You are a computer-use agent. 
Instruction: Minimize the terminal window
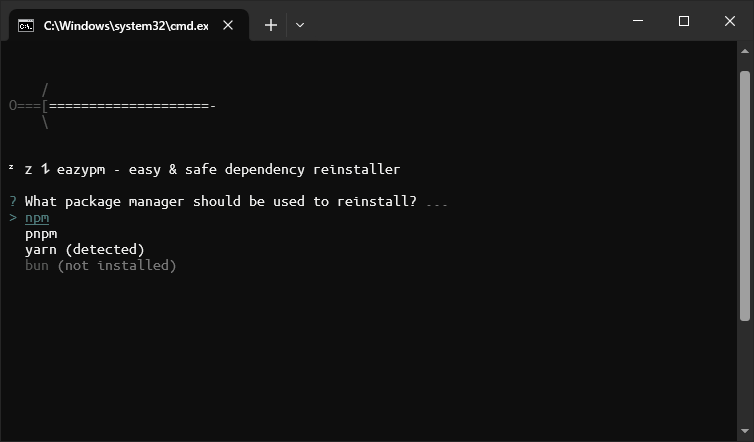638,21
